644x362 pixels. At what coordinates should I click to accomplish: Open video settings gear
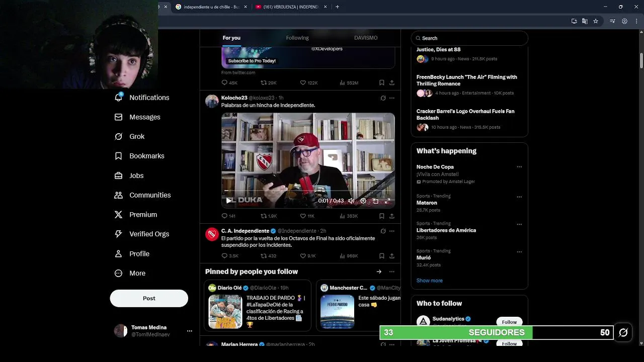coord(363,201)
